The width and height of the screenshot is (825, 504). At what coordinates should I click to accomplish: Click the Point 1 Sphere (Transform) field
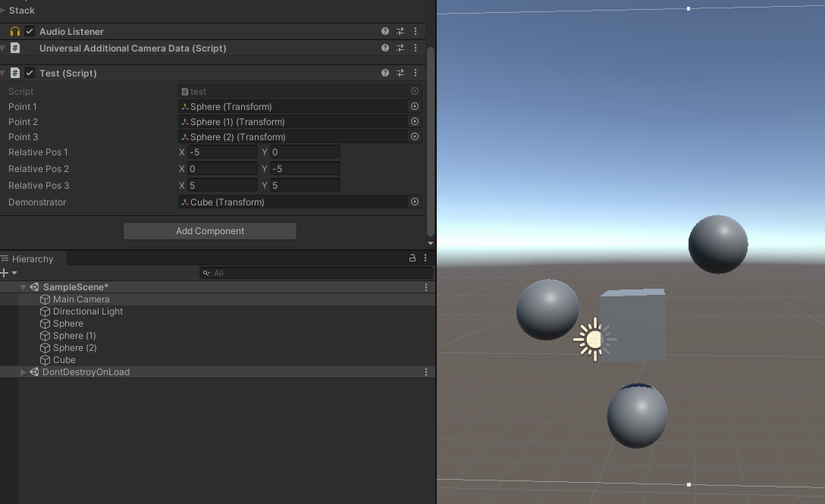point(293,106)
